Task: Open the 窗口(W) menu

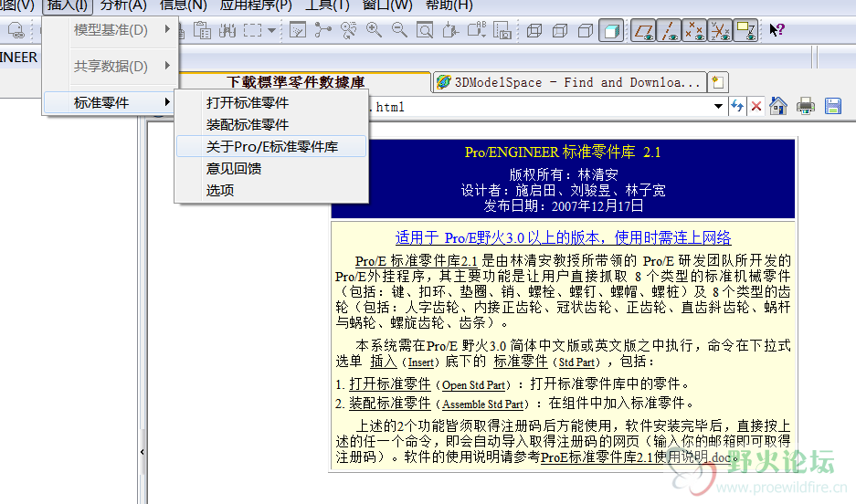Action: tap(387, 5)
